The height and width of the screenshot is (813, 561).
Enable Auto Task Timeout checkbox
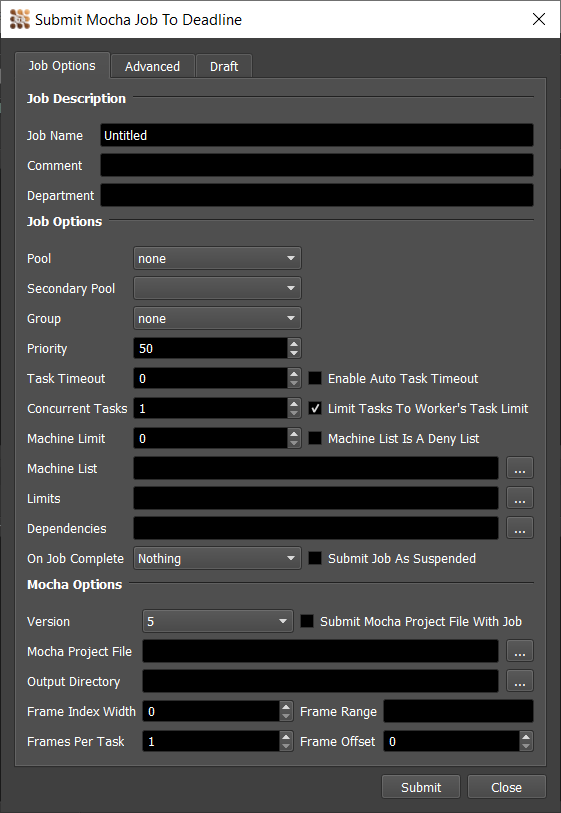315,378
